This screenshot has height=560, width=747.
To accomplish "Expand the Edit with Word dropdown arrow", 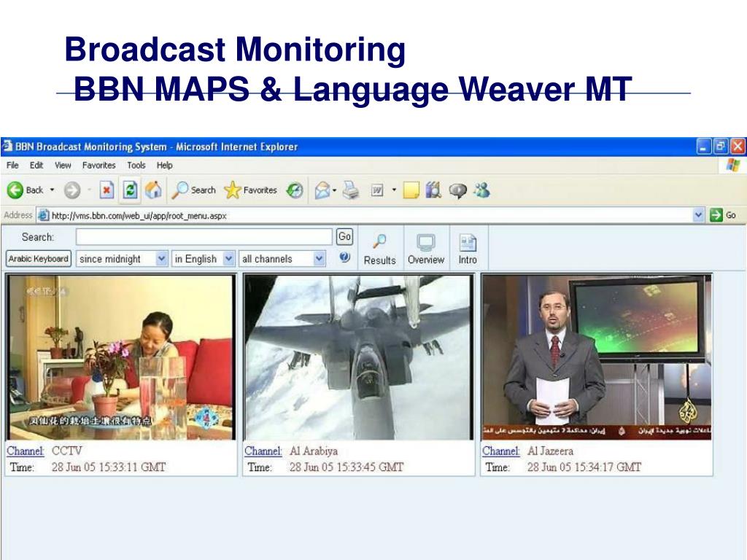I will click(x=394, y=190).
